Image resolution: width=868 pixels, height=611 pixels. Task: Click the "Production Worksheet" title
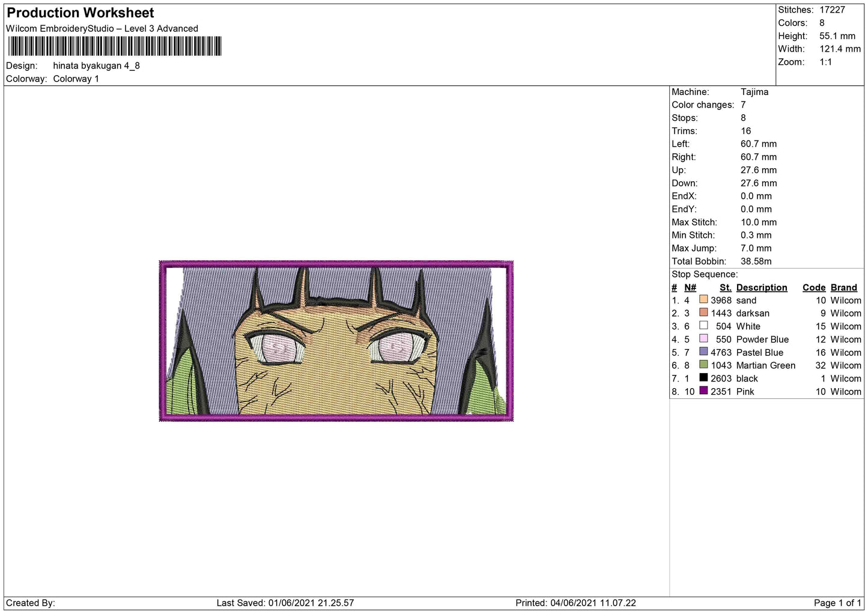point(80,13)
